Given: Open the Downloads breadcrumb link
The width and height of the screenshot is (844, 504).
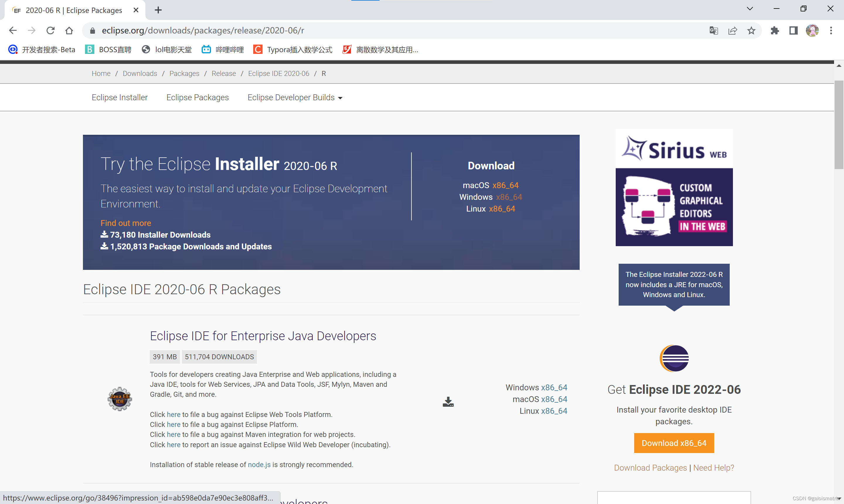Looking at the screenshot, I should click(139, 73).
